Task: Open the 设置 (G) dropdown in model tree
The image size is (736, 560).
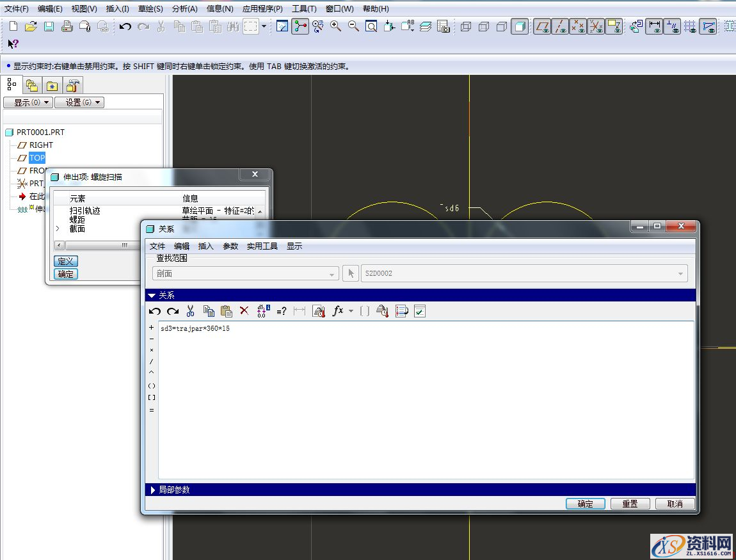Action: (x=79, y=102)
